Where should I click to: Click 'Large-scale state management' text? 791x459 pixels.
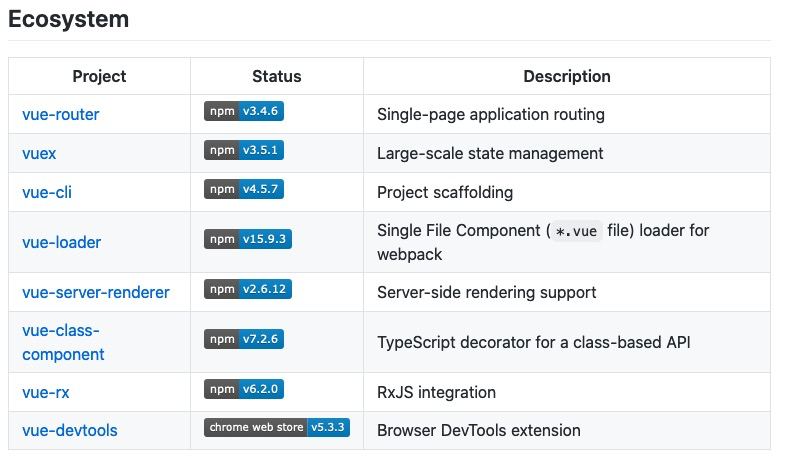(x=490, y=153)
